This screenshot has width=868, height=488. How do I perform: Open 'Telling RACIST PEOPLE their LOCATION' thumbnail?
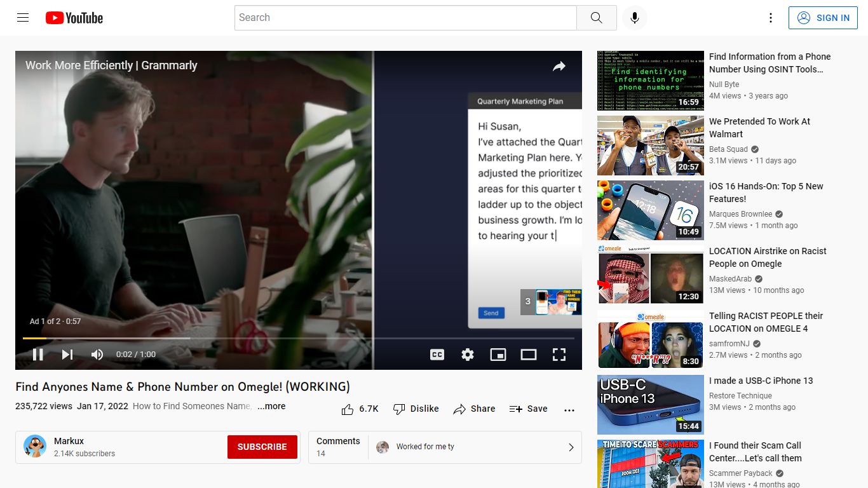tap(651, 340)
